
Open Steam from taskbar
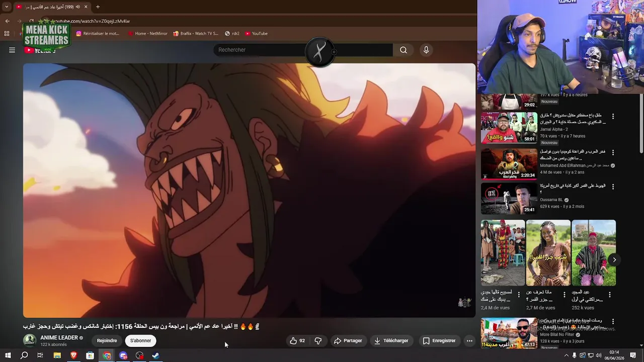tap(155, 355)
